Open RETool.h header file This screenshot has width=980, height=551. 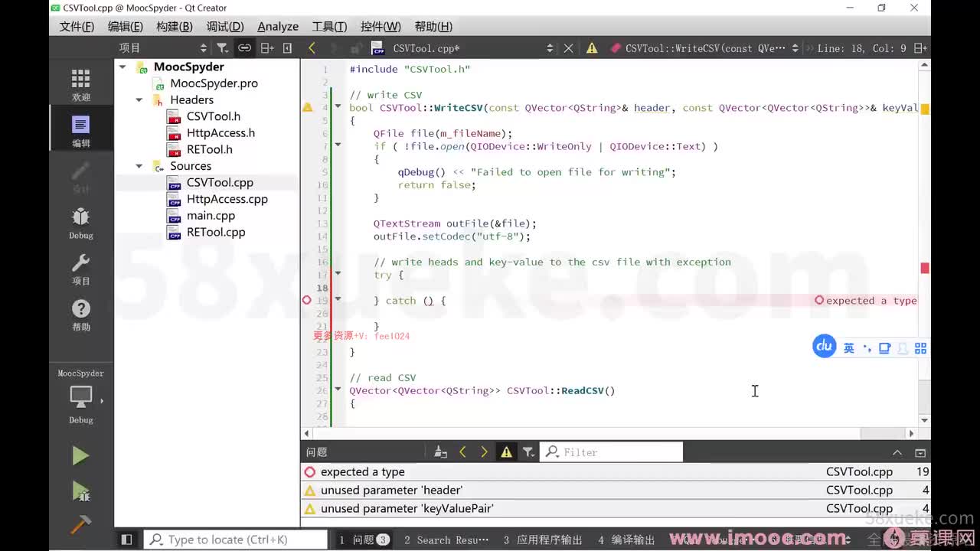pos(209,149)
